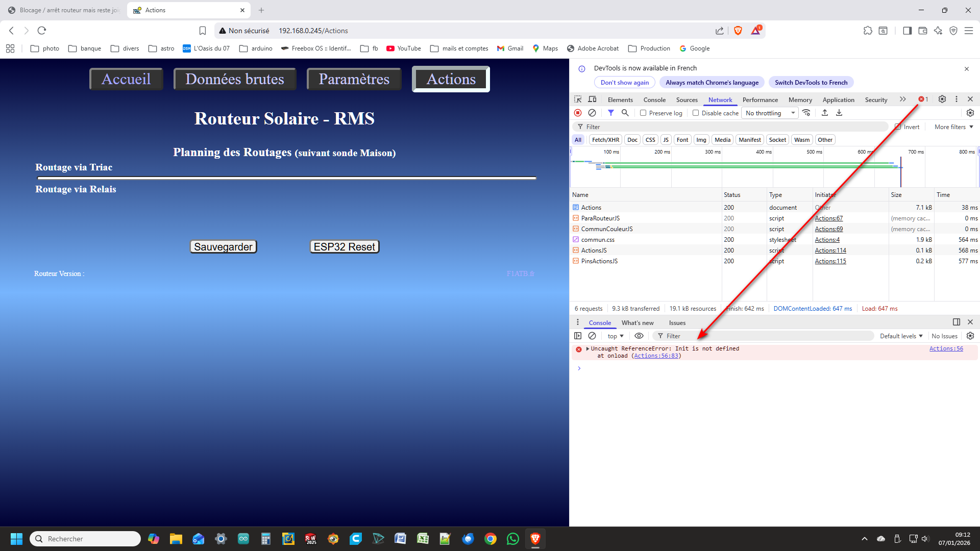Click the Export HAR download icon
980x551 pixels.
tap(839, 113)
